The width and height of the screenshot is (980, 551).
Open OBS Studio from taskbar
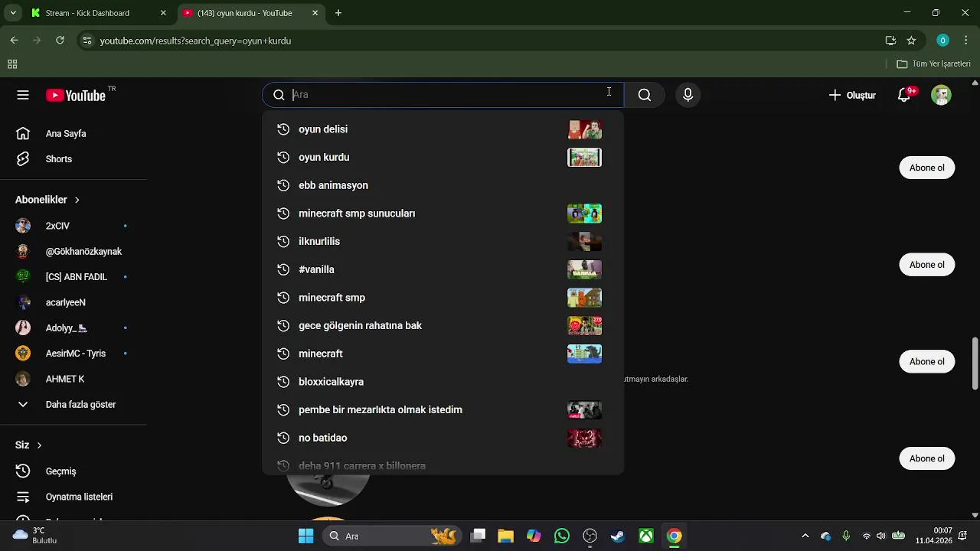click(x=590, y=536)
